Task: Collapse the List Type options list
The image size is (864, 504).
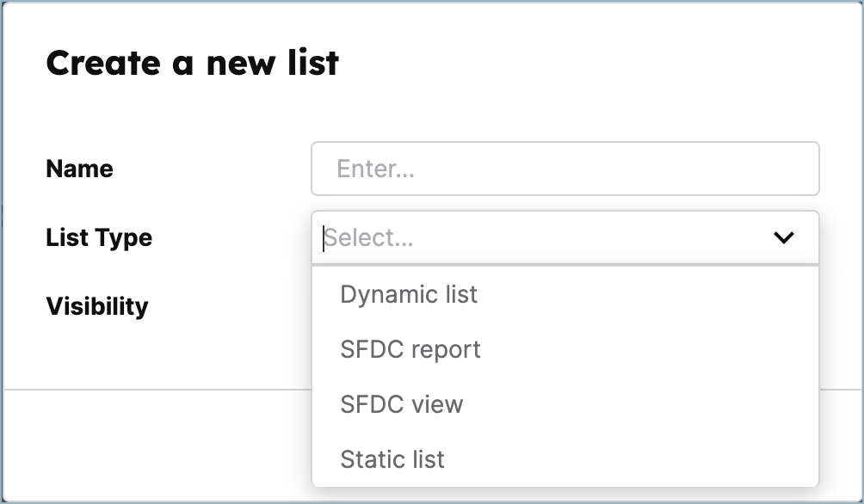Action: coord(784,237)
